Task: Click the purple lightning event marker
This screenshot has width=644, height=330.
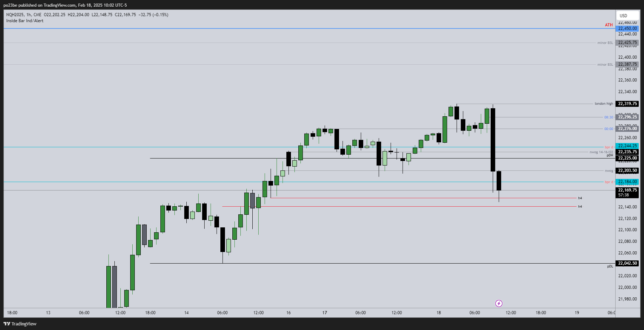Action: 499,303
